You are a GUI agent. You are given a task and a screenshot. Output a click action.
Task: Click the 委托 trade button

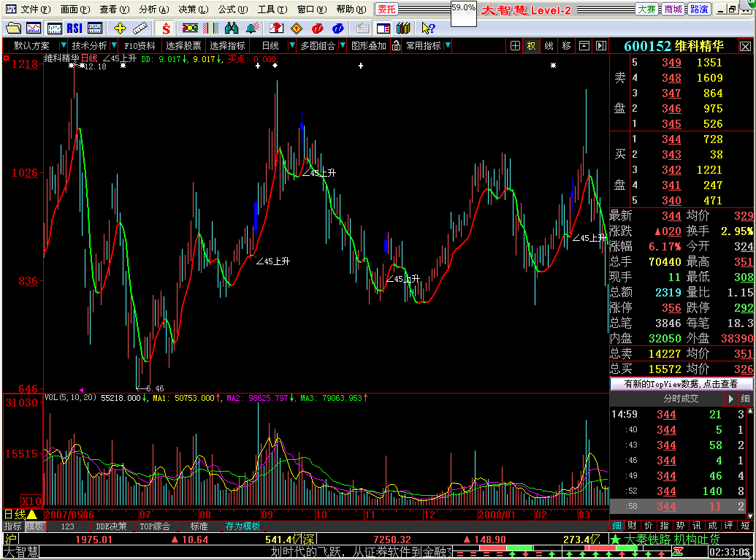386,9
